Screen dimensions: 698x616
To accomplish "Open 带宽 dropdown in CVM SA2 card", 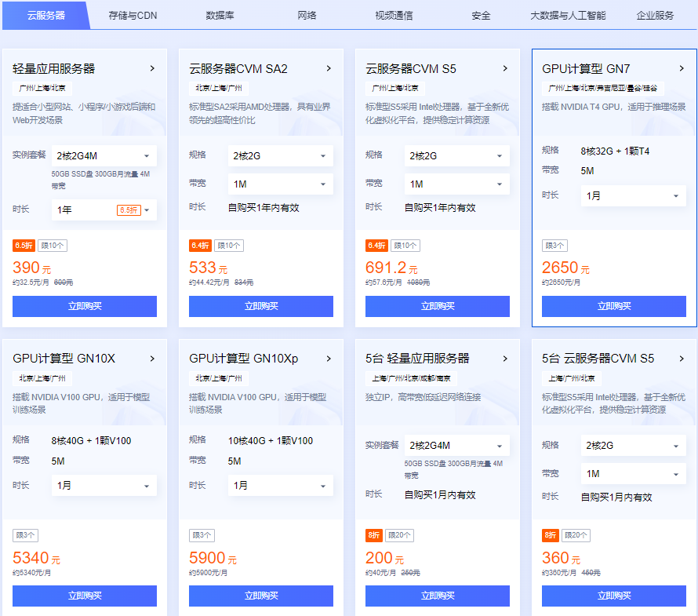I will 281,184.
